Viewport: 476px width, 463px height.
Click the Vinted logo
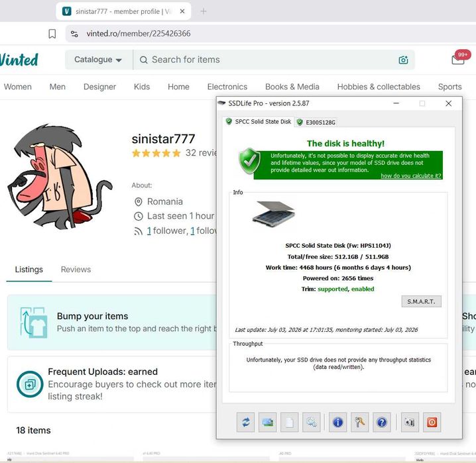(19, 60)
